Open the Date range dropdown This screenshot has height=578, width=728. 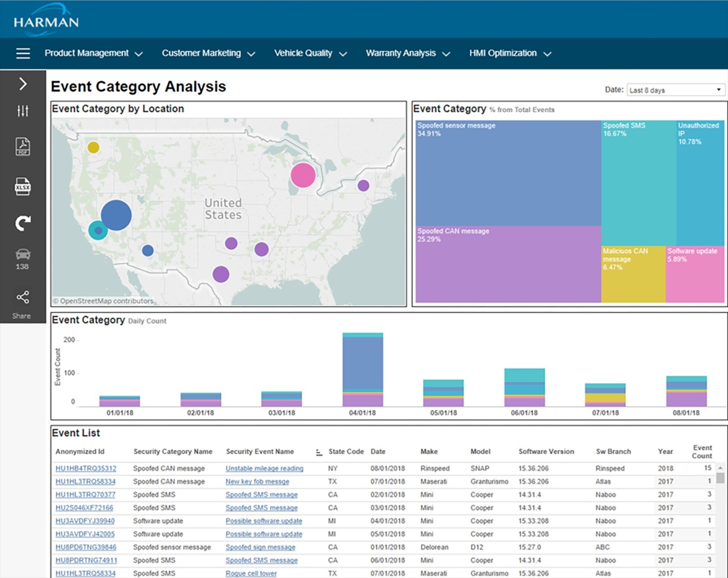(676, 90)
